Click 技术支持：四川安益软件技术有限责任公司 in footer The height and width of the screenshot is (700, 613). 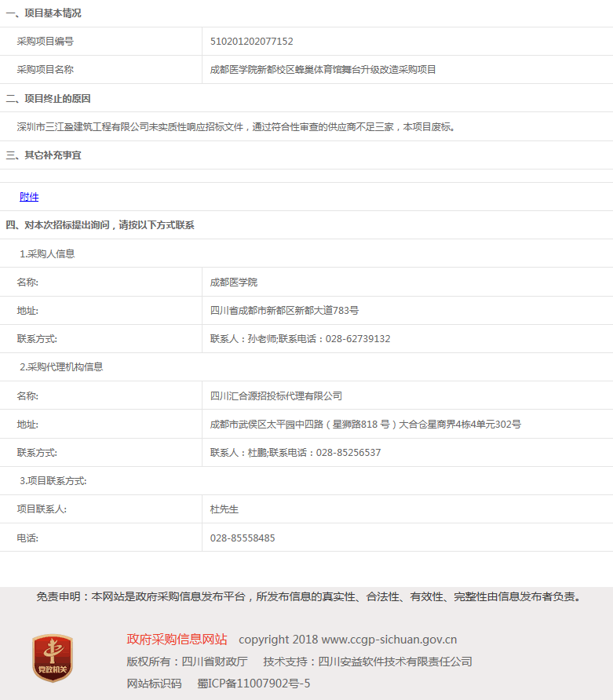point(368,662)
